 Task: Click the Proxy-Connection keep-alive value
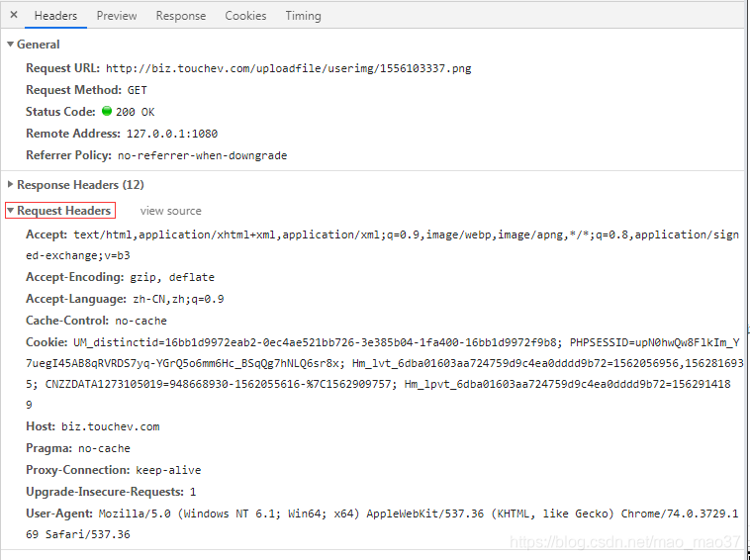[170, 470]
